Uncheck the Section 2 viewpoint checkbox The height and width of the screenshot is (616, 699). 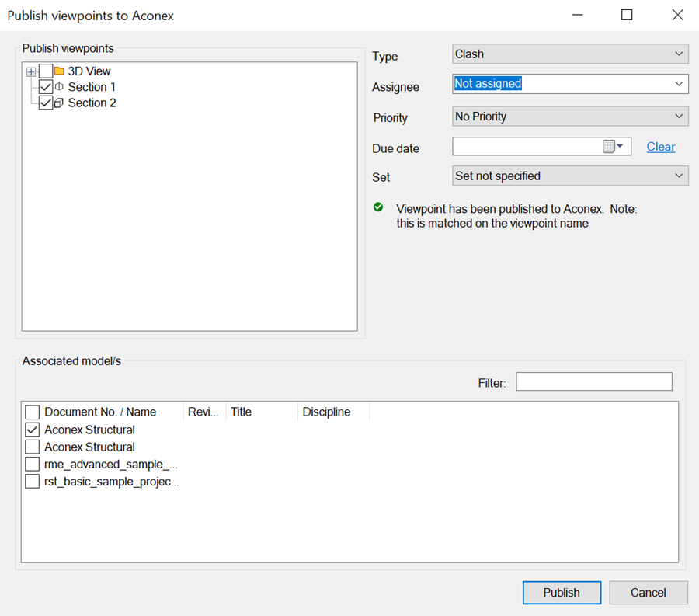click(46, 103)
